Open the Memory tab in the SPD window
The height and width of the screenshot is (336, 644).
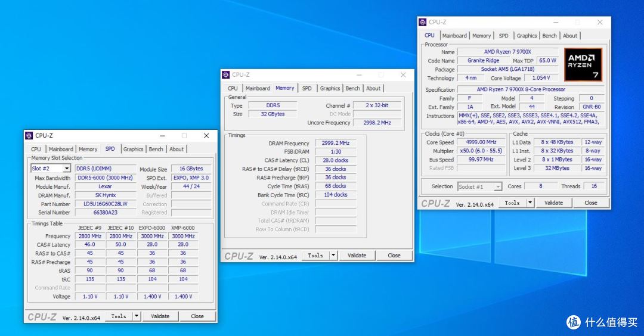pos(88,150)
